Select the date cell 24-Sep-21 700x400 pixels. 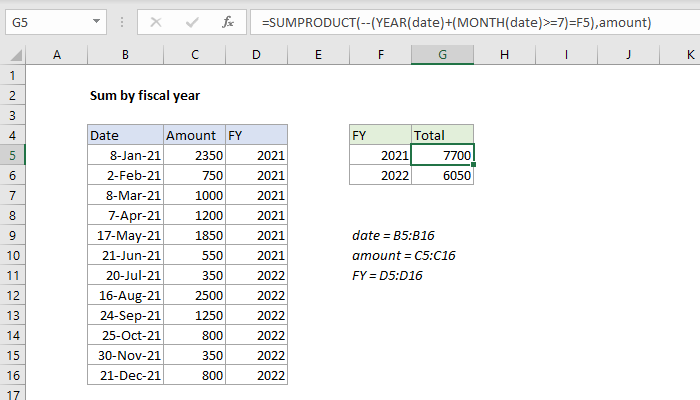(125, 316)
